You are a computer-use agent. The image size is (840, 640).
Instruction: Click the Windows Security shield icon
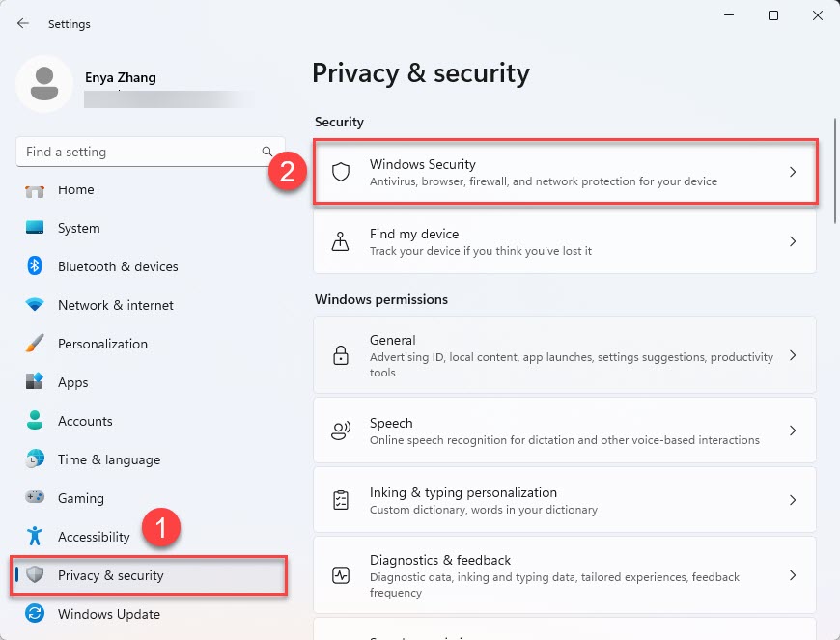[x=341, y=172]
